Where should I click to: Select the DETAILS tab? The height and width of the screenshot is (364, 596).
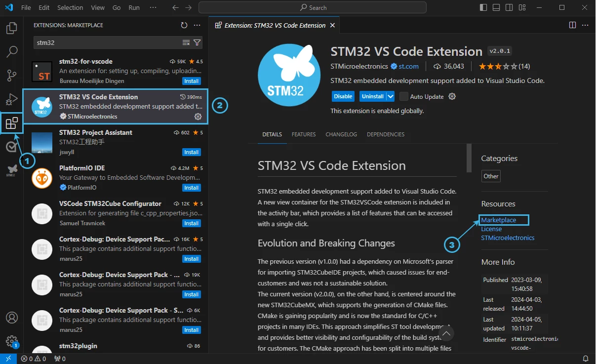coord(272,134)
